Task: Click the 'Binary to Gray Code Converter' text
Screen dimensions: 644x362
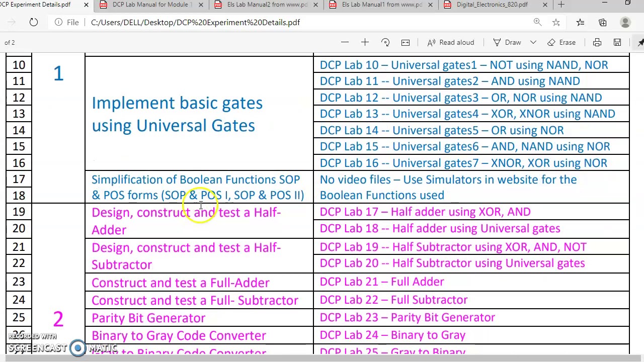Action: click(x=179, y=335)
